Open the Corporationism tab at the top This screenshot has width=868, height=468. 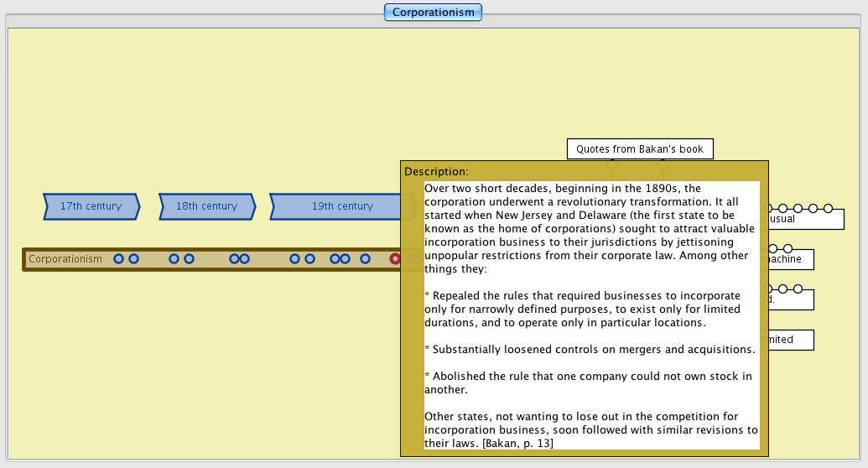(x=433, y=13)
